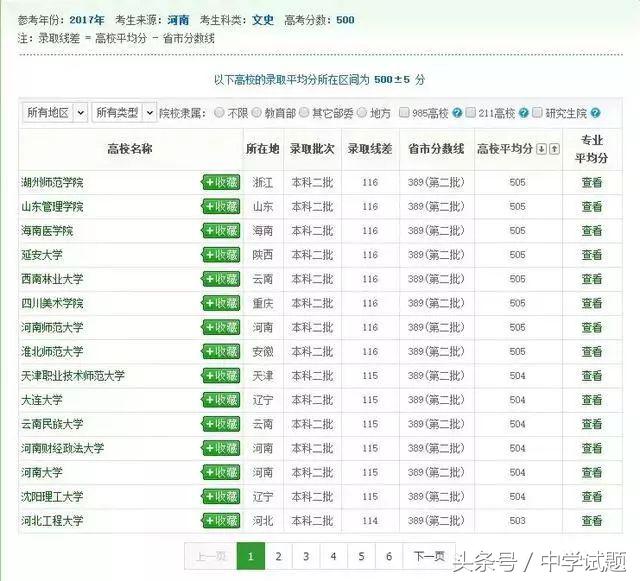Add 河南师范大学 to favorites
640x581 pixels.
(x=220, y=327)
